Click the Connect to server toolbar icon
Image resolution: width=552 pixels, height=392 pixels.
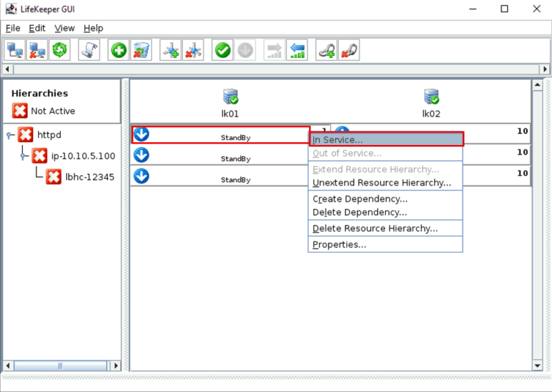[16, 50]
